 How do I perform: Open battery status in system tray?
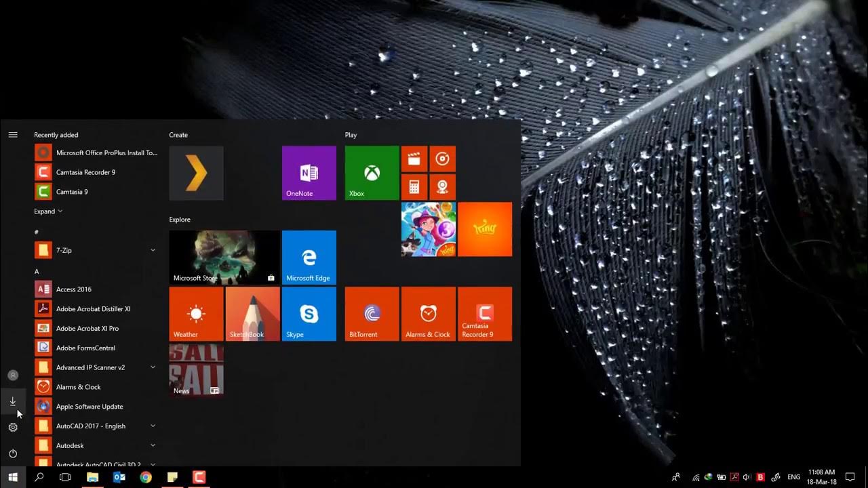tap(722, 477)
